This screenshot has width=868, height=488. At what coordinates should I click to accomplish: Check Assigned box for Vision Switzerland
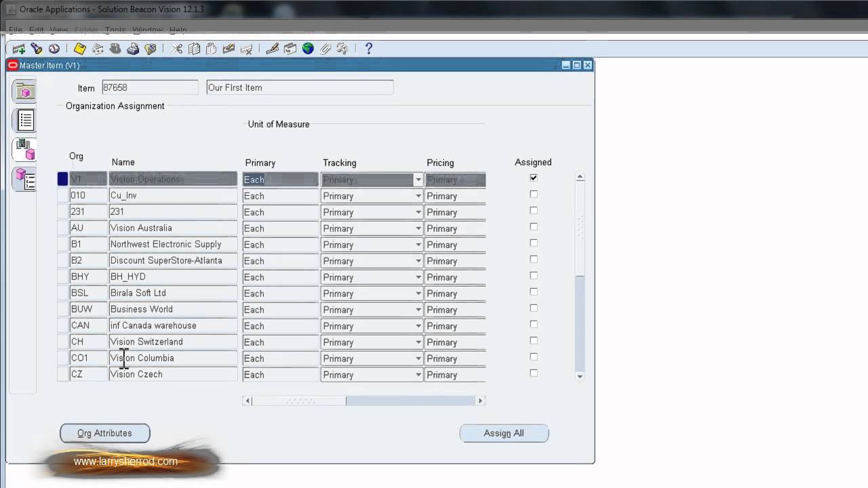pos(534,340)
